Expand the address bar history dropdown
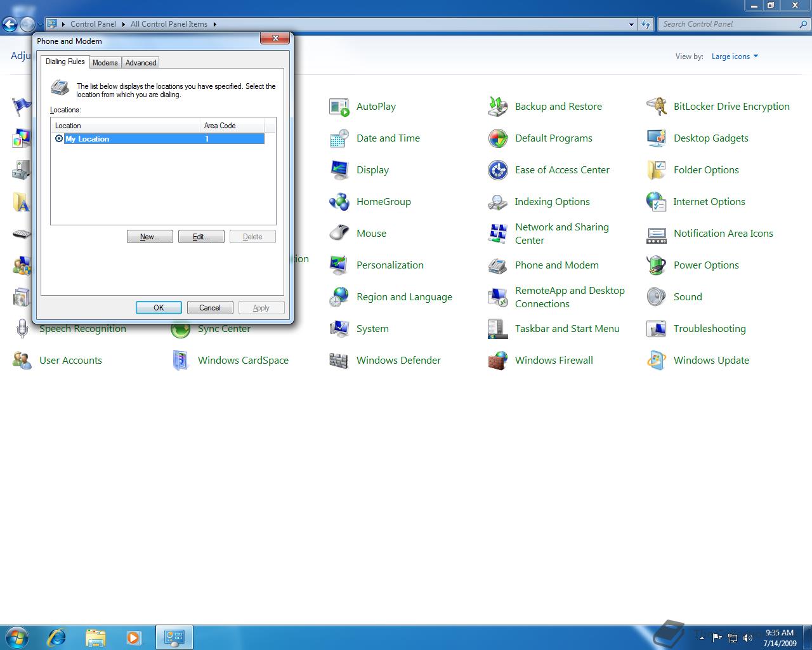This screenshot has width=812, height=650. coord(631,24)
